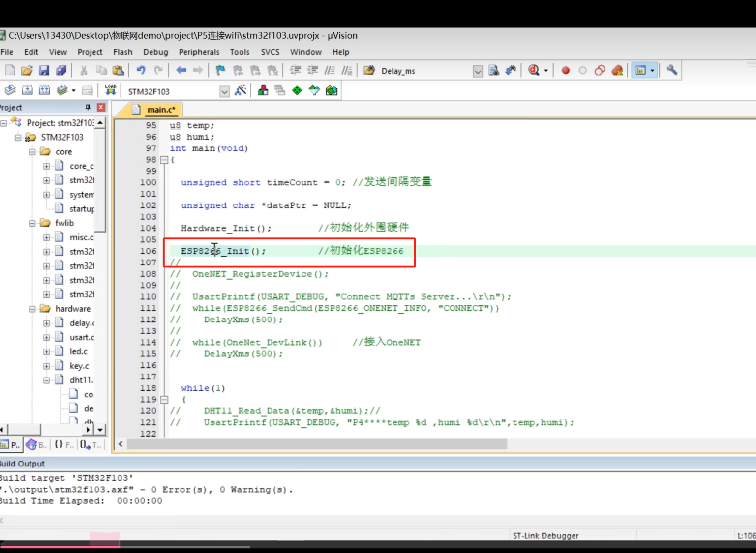Select usart.c in the hardware group
This screenshot has width=756, height=553.
[x=82, y=337]
